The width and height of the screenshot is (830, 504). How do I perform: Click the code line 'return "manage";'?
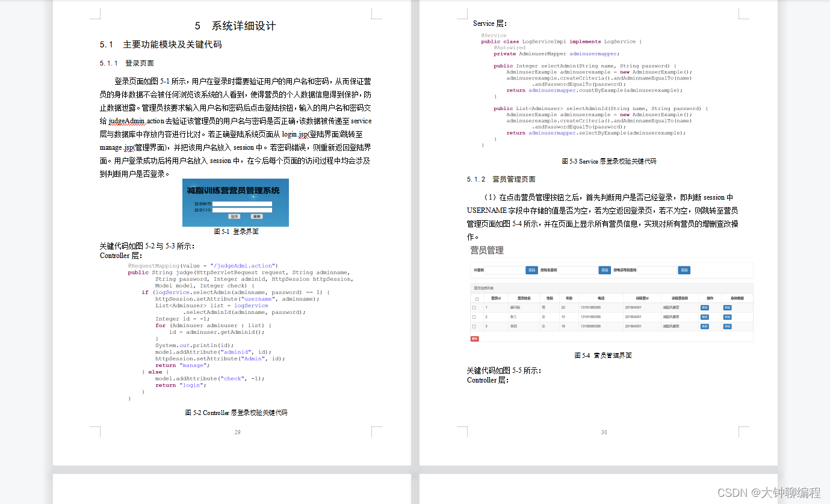(182, 365)
